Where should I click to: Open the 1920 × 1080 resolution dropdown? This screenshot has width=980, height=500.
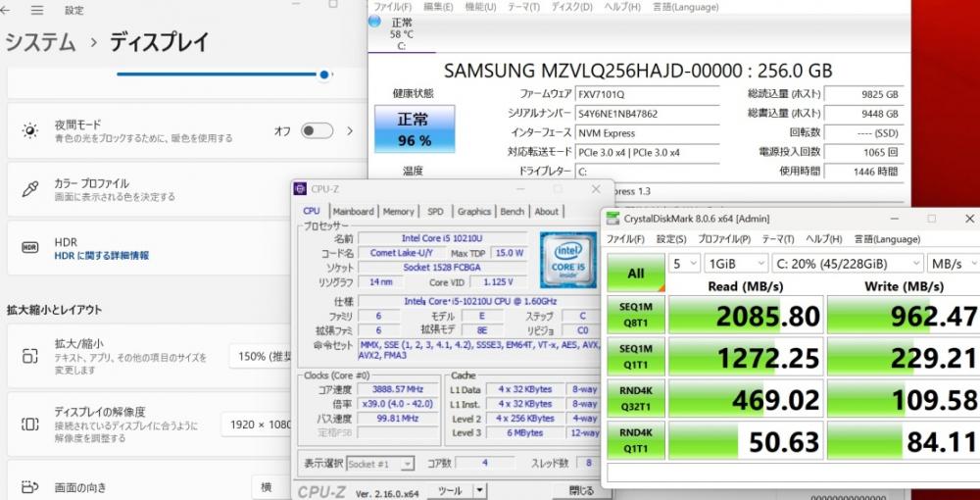258,425
